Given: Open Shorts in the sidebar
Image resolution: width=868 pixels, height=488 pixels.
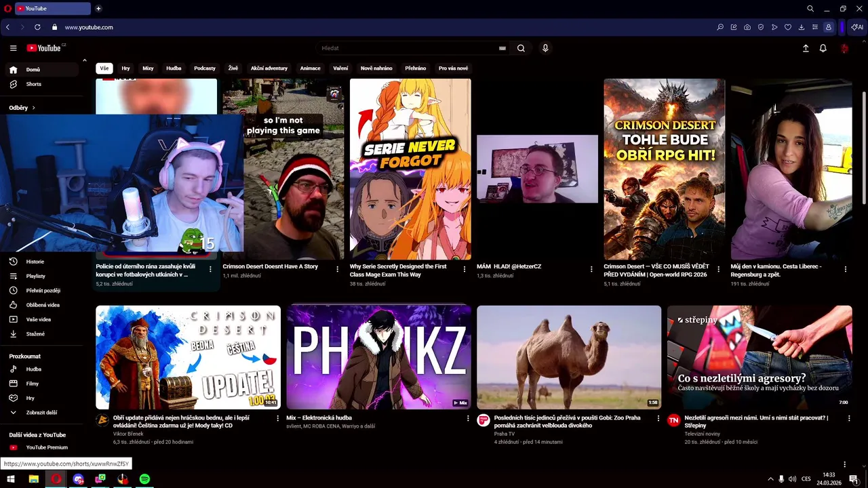Looking at the screenshot, I should pos(42,84).
